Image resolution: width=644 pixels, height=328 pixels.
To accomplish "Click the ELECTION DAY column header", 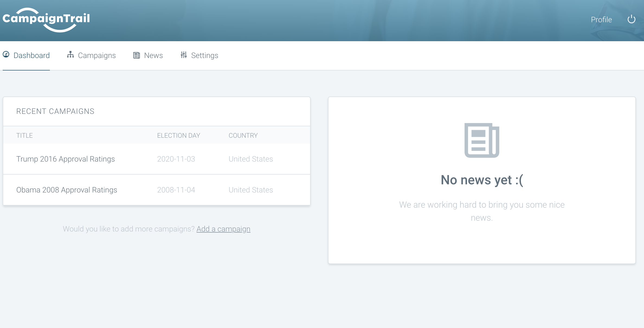I will point(178,135).
